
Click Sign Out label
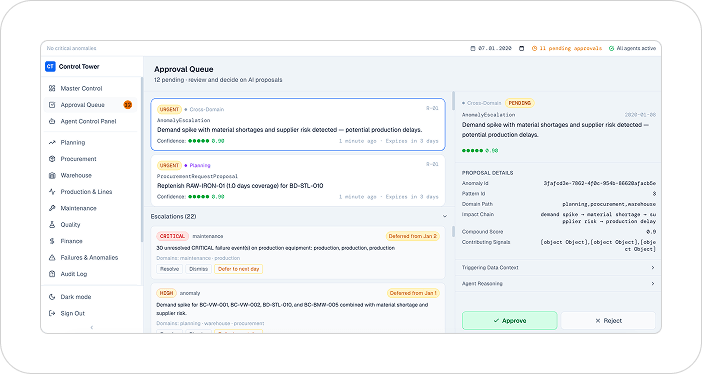[73, 314]
